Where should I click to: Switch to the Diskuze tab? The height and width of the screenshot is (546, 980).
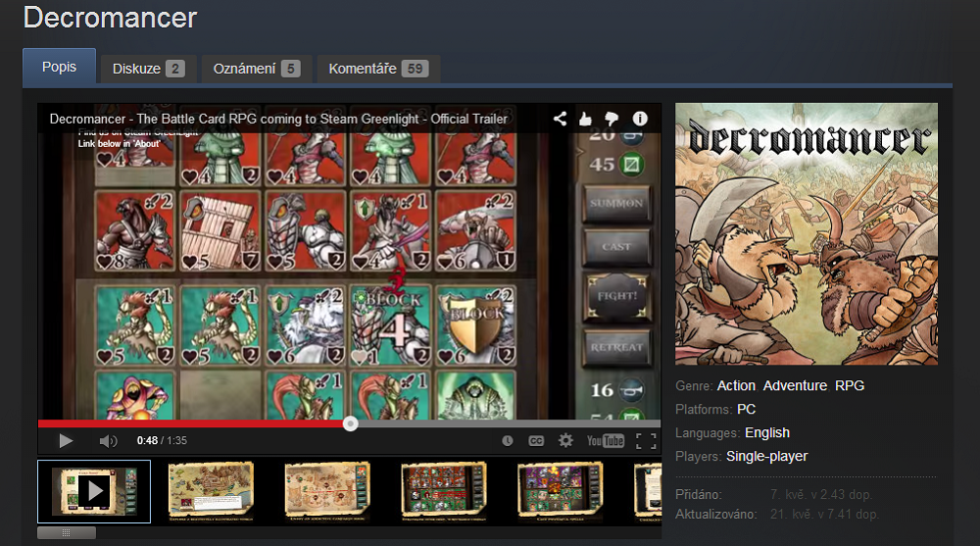pyautogui.click(x=148, y=69)
